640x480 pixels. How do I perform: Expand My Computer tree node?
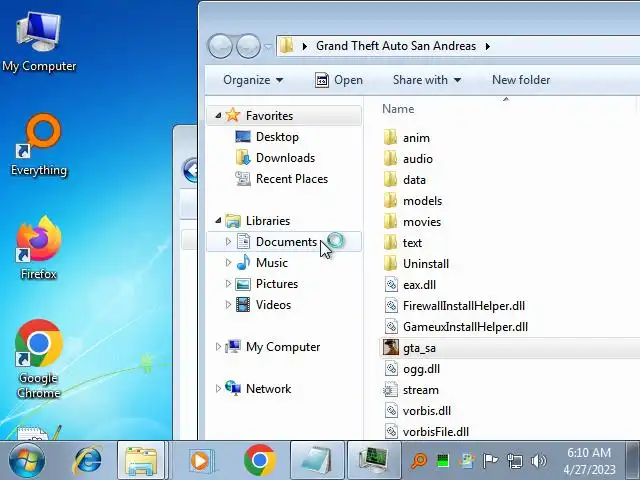(x=218, y=347)
